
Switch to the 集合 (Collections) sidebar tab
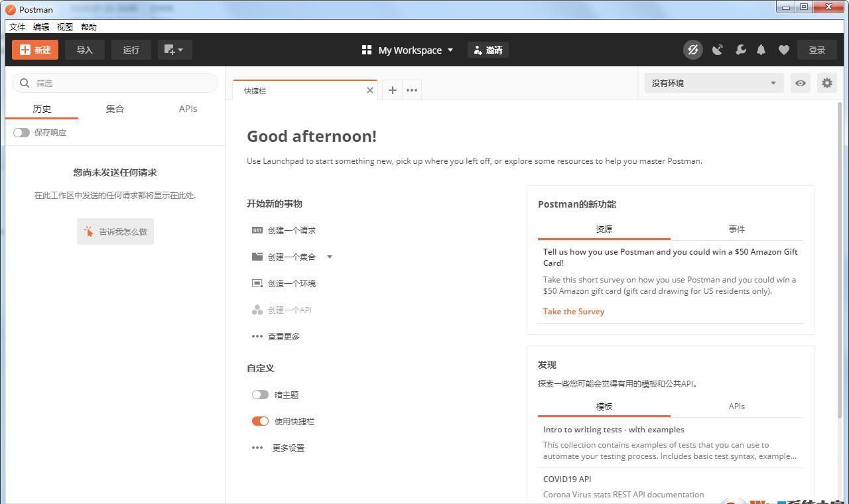(115, 109)
